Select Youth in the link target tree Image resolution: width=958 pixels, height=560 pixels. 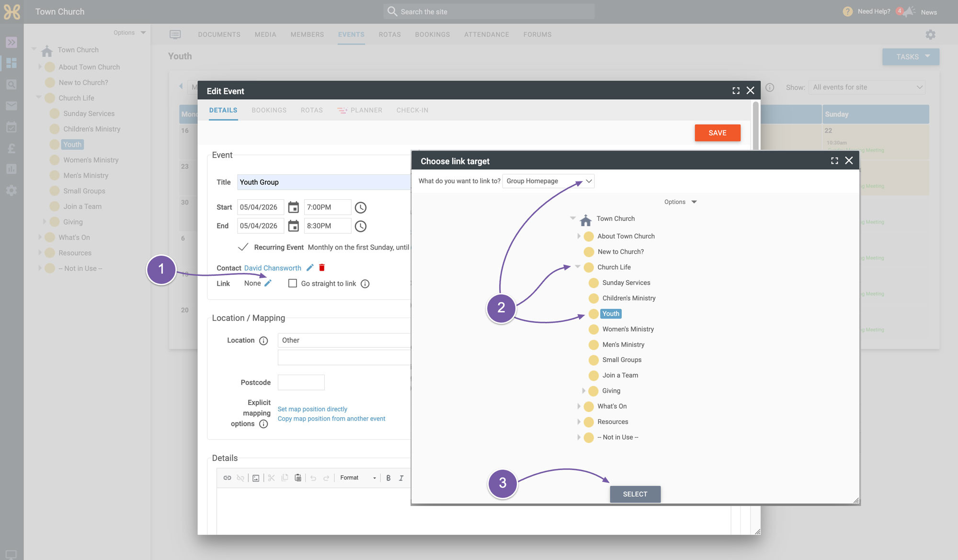click(611, 314)
